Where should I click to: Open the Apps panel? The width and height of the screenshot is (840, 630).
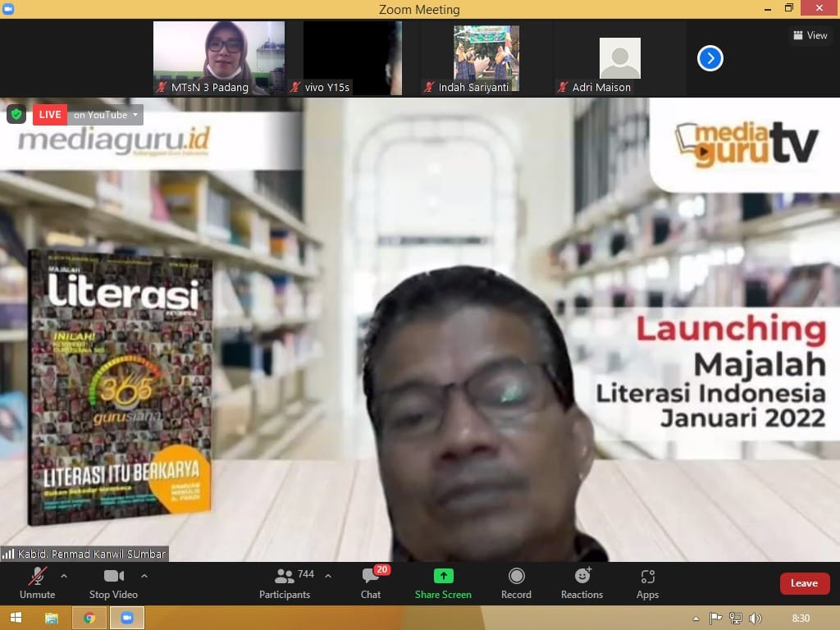(x=647, y=577)
